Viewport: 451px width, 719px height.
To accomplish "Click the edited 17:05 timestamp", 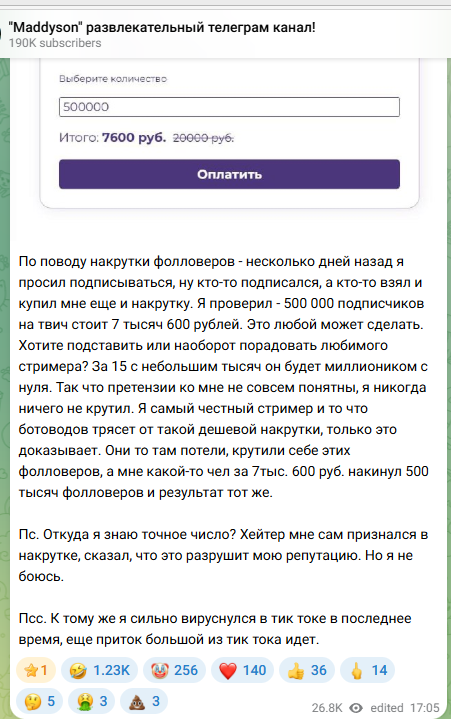I will [x=405, y=708].
